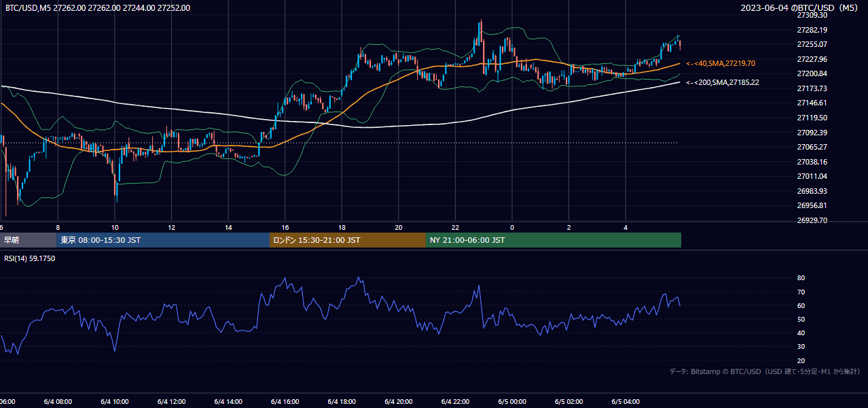
Task: Click the 6/4 10:00 time label
Action: coord(115,402)
